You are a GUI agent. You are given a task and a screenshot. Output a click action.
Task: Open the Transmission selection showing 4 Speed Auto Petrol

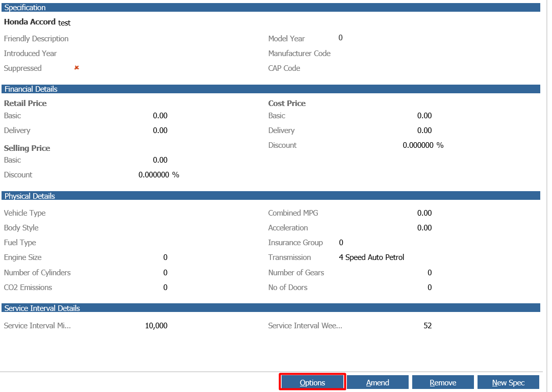[372, 257]
